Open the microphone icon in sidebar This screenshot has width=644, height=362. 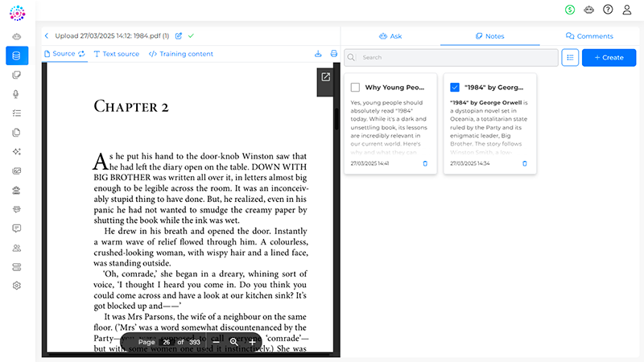(16, 94)
